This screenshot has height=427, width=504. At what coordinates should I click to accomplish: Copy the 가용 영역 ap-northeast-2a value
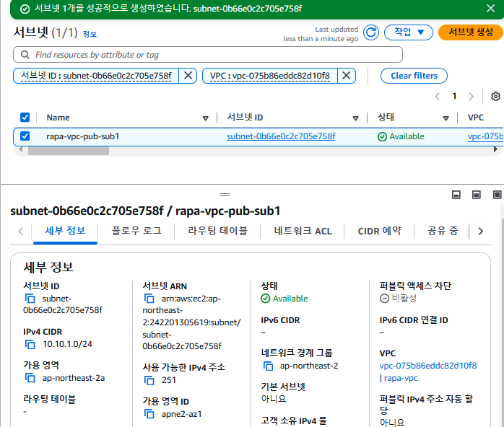pos(30,378)
